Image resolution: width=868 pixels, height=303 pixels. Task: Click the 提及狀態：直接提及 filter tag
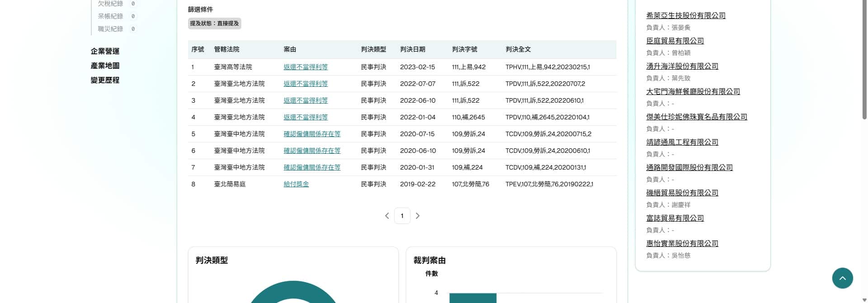pyautogui.click(x=214, y=24)
